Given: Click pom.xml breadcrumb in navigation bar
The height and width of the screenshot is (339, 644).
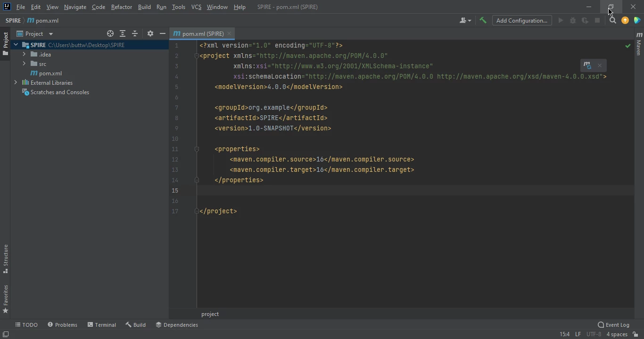Looking at the screenshot, I should [x=43, y=21].
